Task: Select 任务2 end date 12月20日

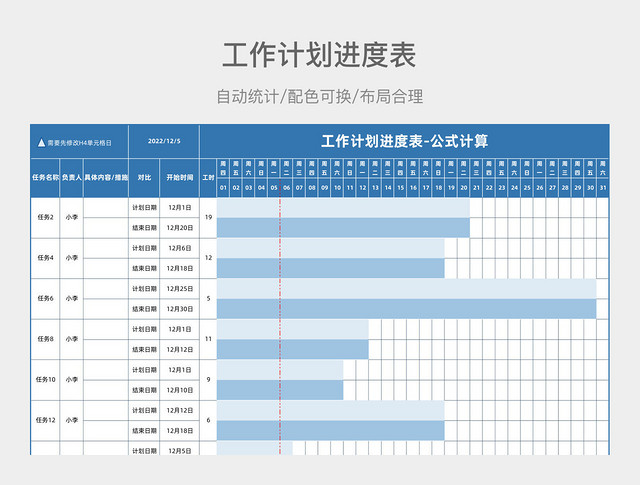Action: [x=180, y=228]
